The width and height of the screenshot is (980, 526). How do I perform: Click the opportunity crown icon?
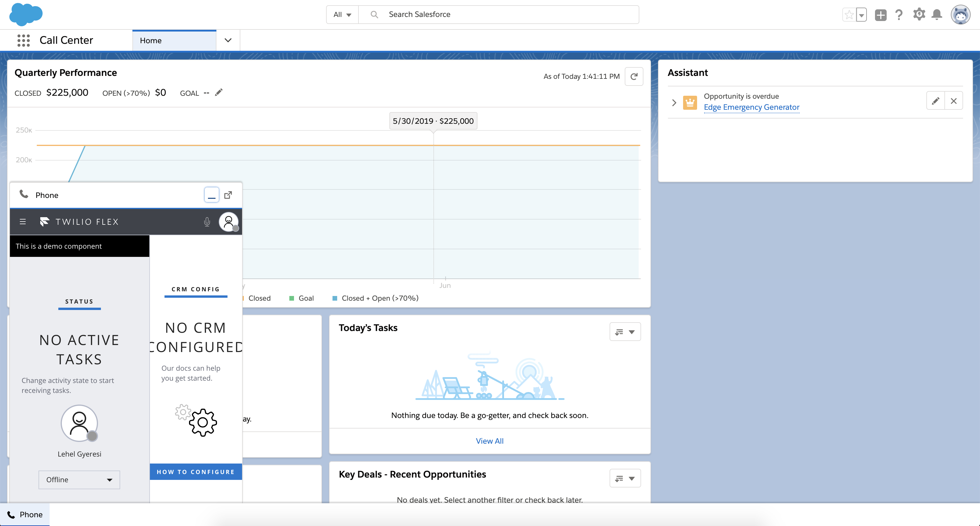tap(690, 102)
